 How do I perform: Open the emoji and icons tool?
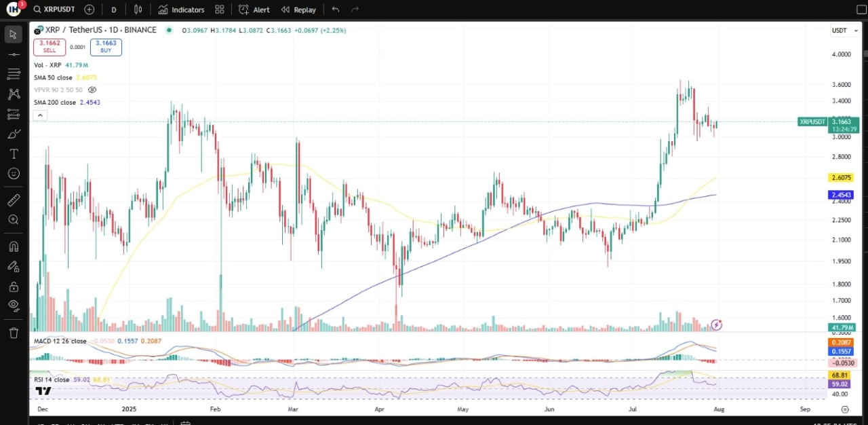pos(14,174)
